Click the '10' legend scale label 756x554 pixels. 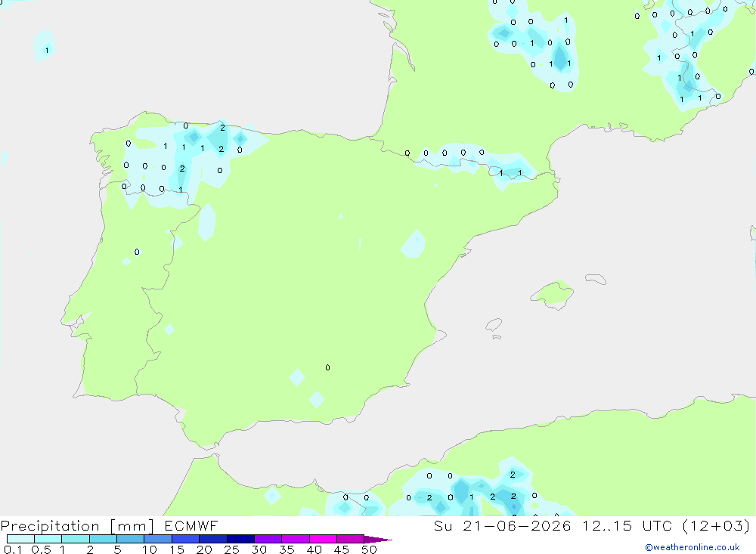(x=150, y=549)
